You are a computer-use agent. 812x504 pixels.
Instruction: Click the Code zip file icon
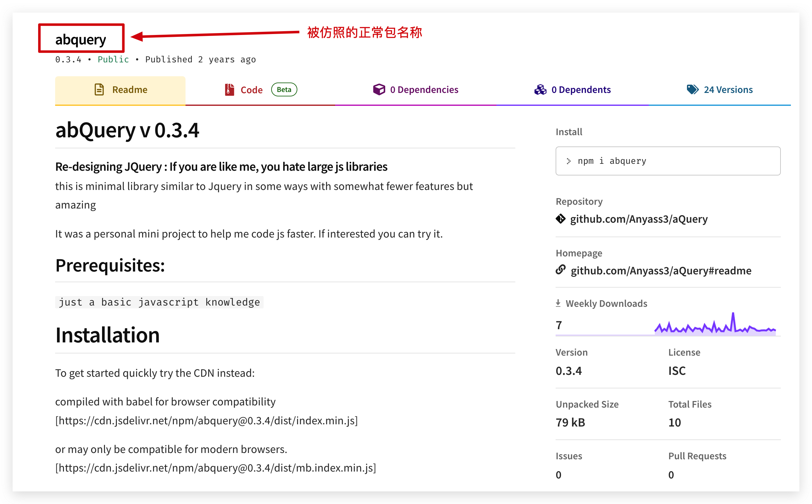pyautogui.click(x=229, y=90)
